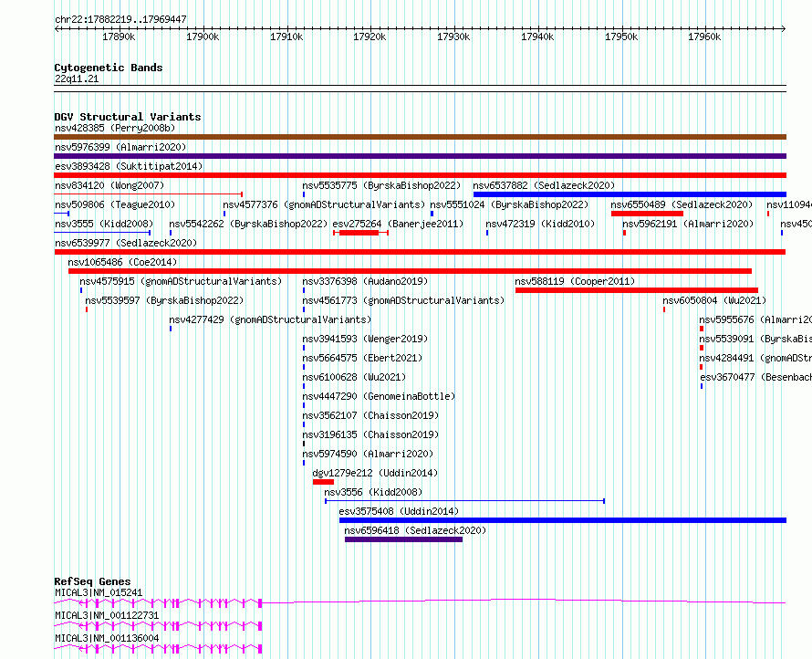
Task: Click the DGV Structural Variants track title
Action: tap(128, 117)
